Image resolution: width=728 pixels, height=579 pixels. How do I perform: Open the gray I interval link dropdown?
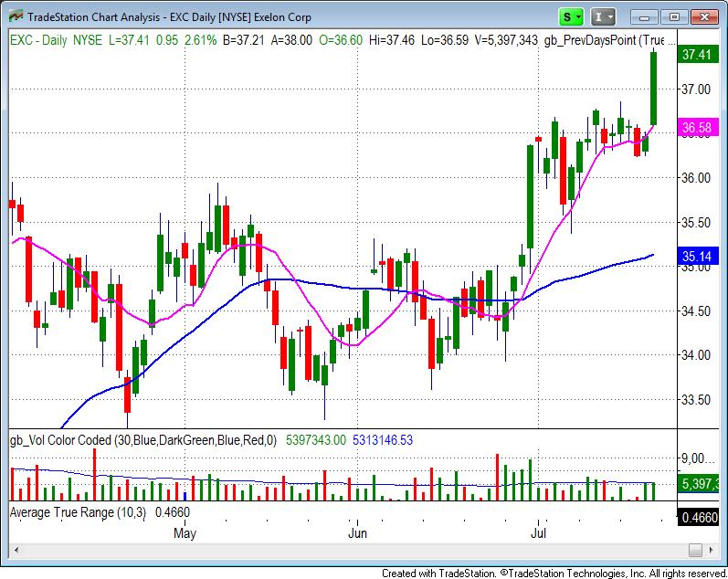point(604,16)
